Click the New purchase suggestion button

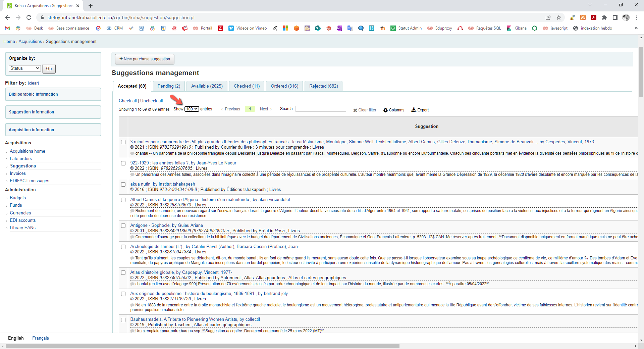(145, 59)
